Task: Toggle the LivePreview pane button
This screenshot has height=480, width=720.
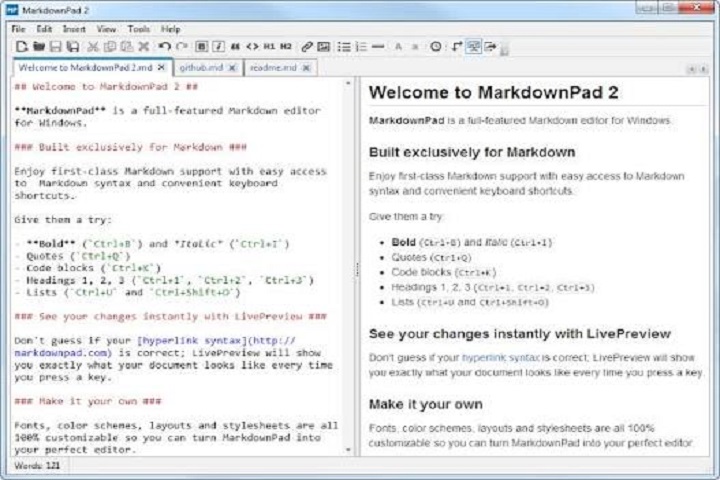Action: [474, 47]
